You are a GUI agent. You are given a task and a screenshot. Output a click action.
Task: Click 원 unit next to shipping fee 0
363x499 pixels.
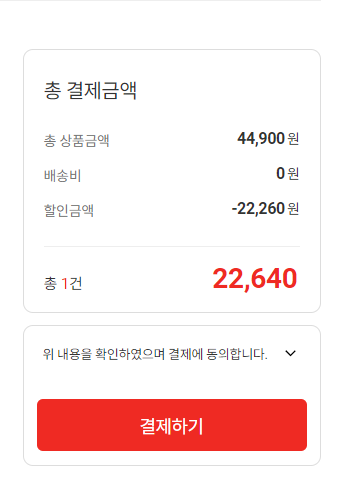coord(293,174)
